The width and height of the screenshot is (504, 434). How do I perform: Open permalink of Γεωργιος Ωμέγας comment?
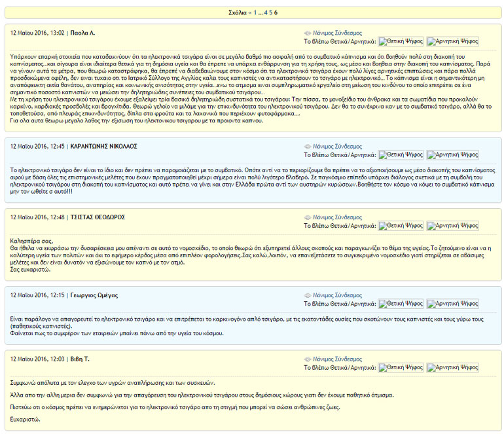(x=336, y=295)
